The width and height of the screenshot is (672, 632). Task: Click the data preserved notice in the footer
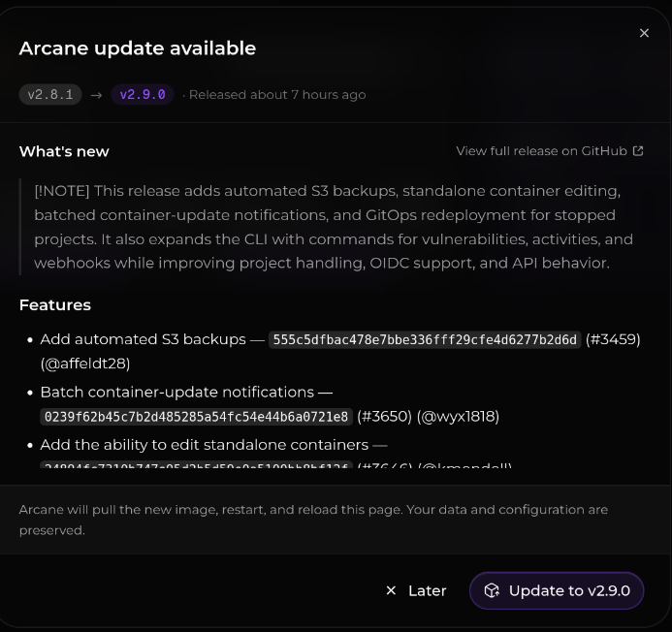[x=314, y=520]
